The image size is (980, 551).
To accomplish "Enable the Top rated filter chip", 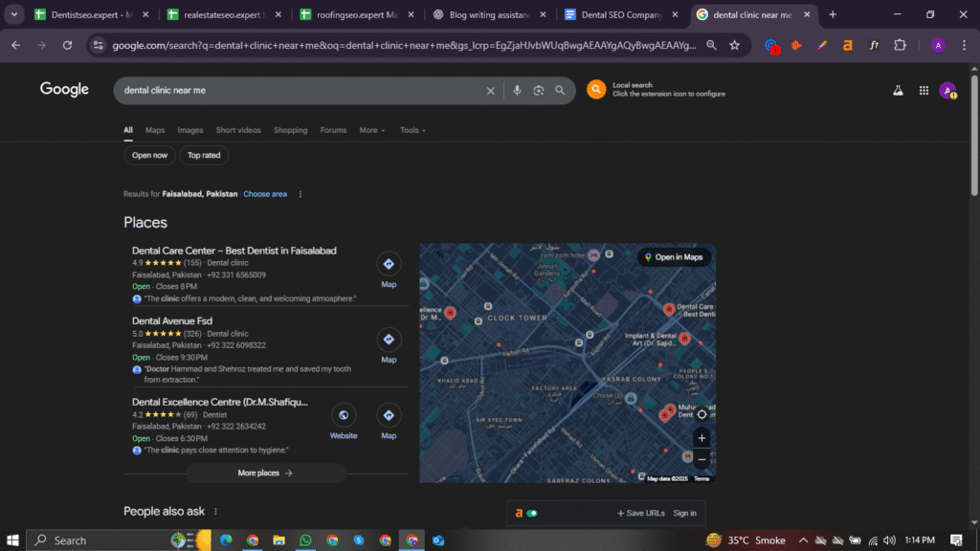I will click(x=204, y=155).
